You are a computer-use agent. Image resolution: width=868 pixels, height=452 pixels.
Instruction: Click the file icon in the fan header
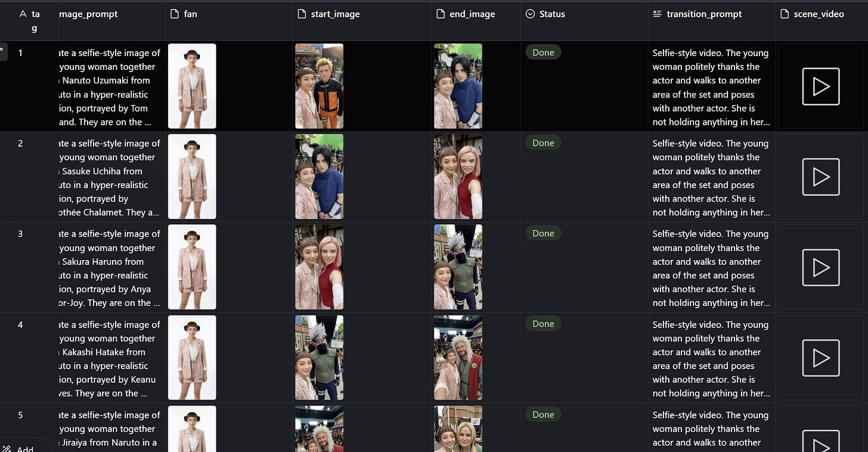coord(175,14)
